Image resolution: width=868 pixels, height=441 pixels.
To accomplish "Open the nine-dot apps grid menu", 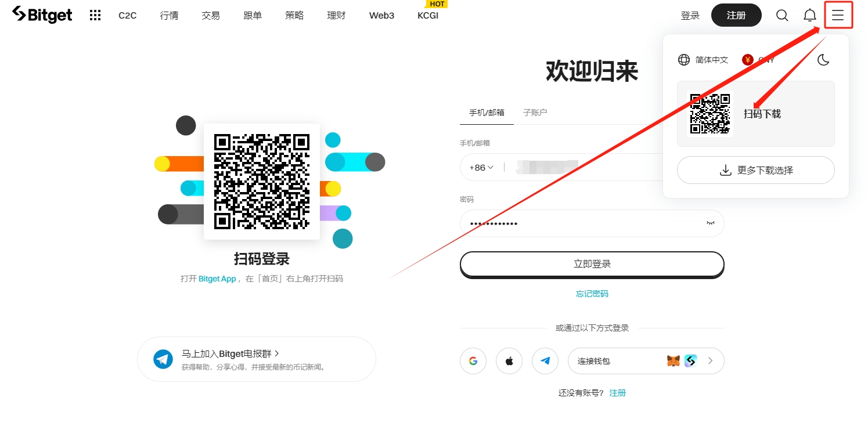I will coord(95,16).
